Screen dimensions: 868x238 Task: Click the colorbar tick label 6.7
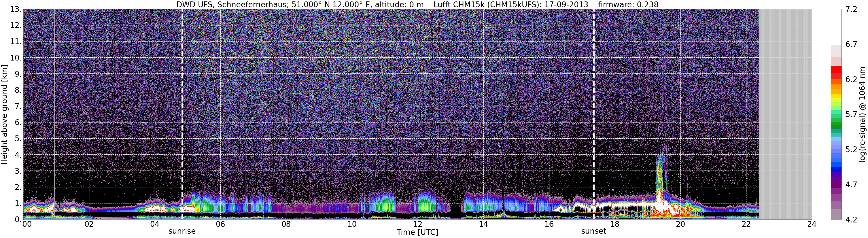(x=851, y=44)
